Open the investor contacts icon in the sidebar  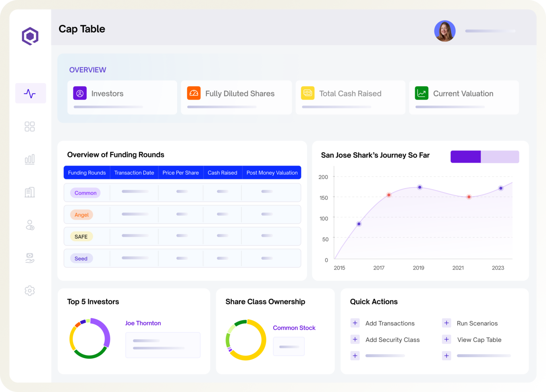coord(29,225)
